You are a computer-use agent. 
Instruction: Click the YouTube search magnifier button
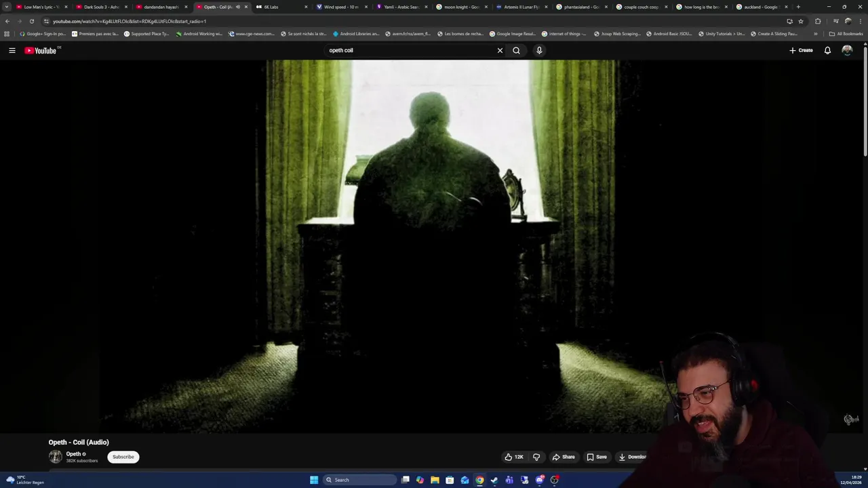tap(516, 50)
